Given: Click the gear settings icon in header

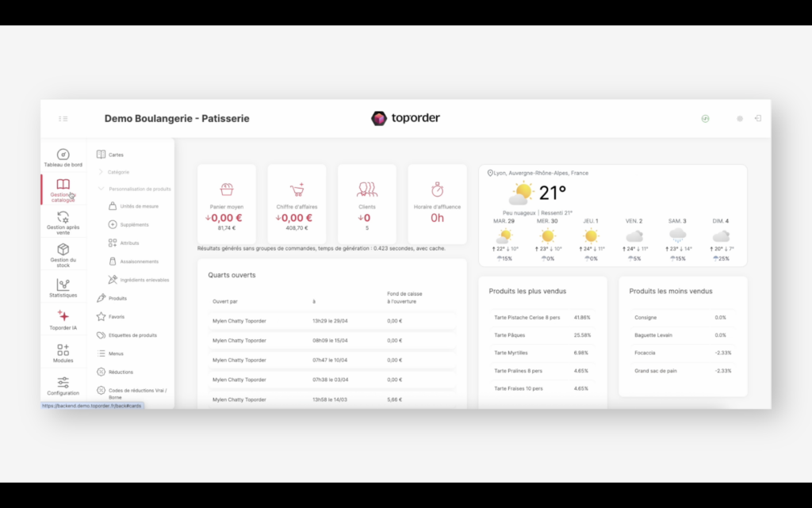Looking at the screenshot, I should tap(740, 118).
